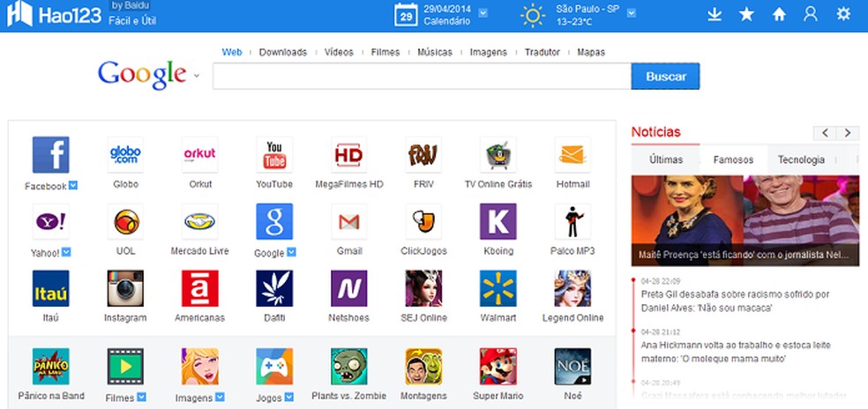Select the Web search tab

click(232, 52)
